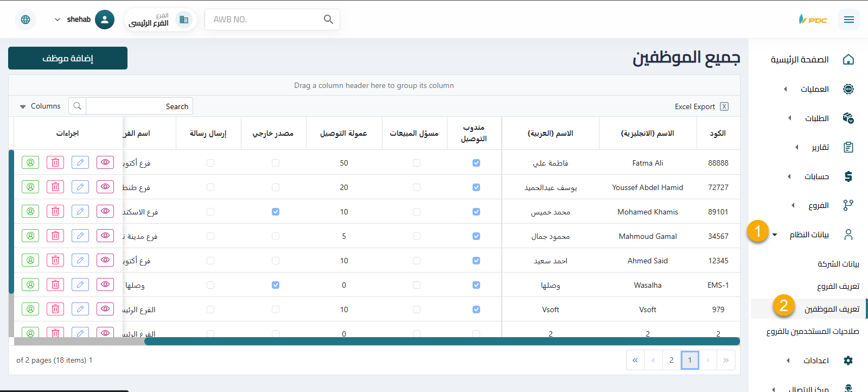
Task: Collapse the بيانات النظام sidebar menu
Action: [775, 235]
